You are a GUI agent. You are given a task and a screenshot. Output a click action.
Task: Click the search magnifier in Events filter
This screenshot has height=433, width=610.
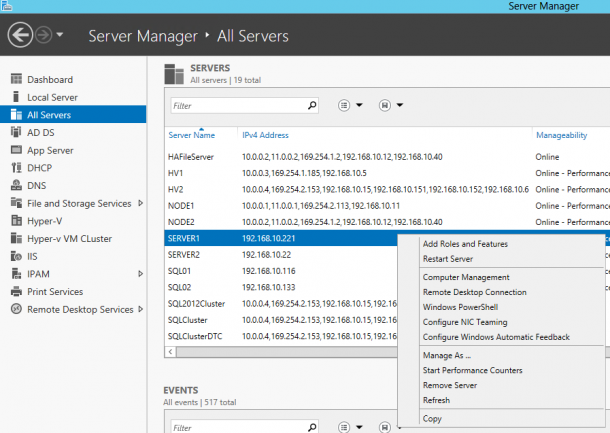pos(312,427)
